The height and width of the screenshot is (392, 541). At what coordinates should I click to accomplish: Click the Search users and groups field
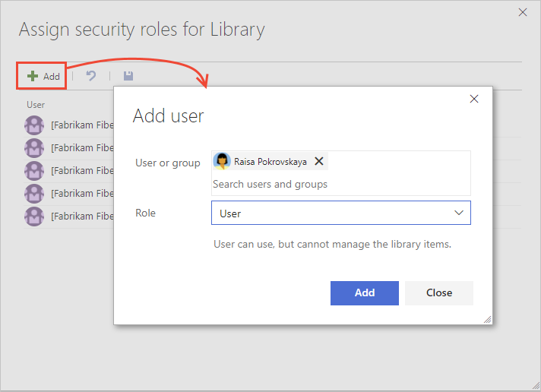coord(270,185)
